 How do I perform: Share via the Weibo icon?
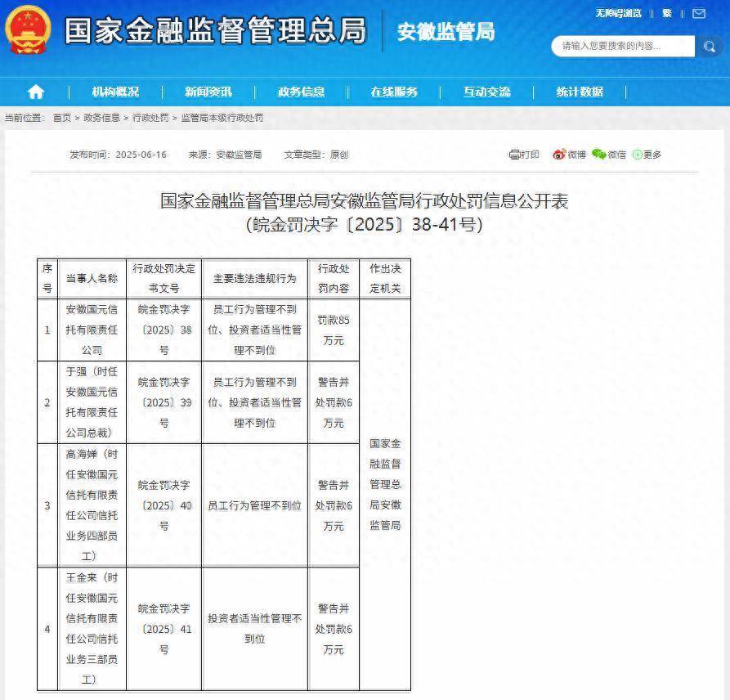pos(558,155)
